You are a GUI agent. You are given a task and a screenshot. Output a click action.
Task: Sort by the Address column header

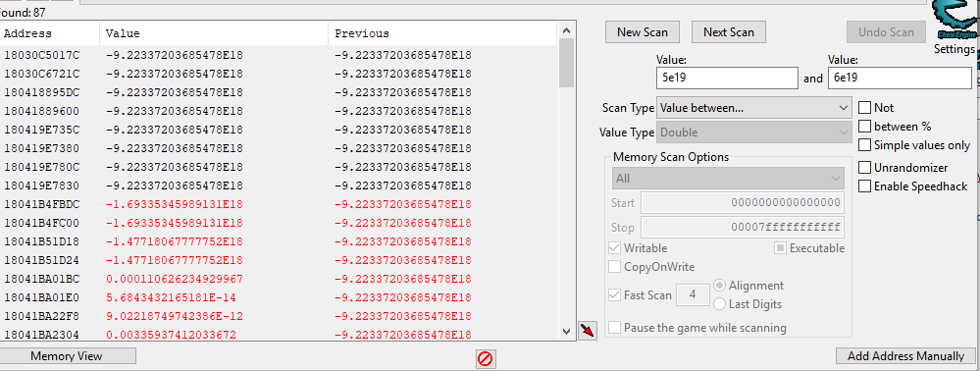[x=50, y=33]
